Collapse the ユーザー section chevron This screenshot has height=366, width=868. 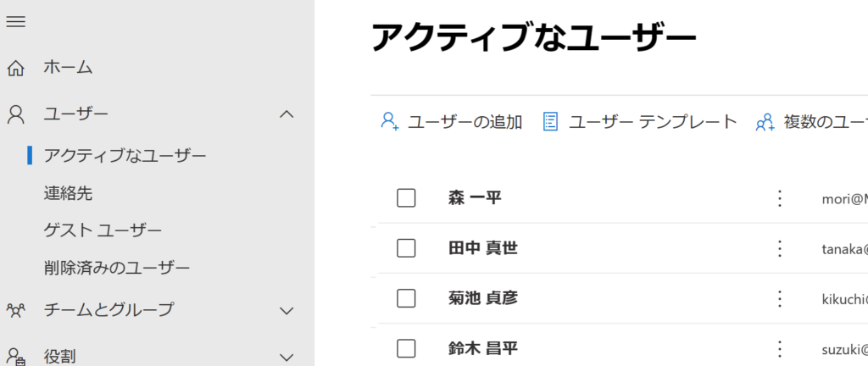click(x=287, y=114)
